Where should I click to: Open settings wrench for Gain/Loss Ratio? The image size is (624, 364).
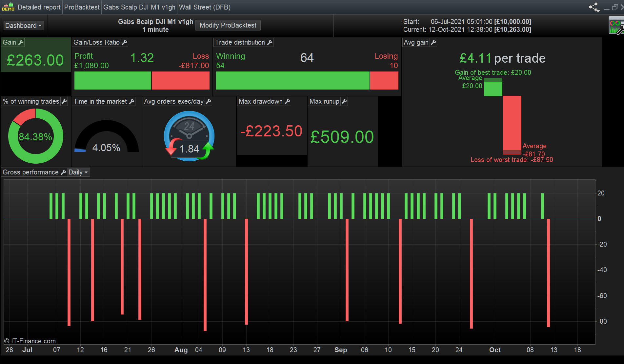point(124,42)
